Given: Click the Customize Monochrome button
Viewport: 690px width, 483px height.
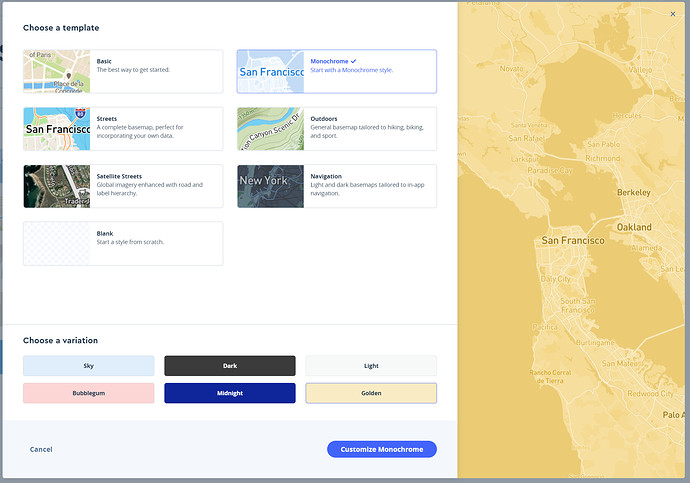Looking at the screenshot, I should click(x=382, y=449).
